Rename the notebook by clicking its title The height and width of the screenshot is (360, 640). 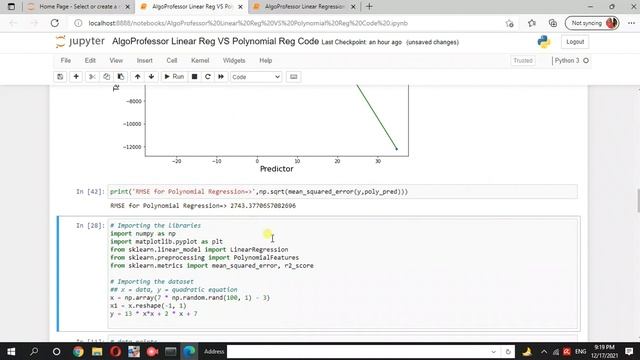click(x=215, y=41)
